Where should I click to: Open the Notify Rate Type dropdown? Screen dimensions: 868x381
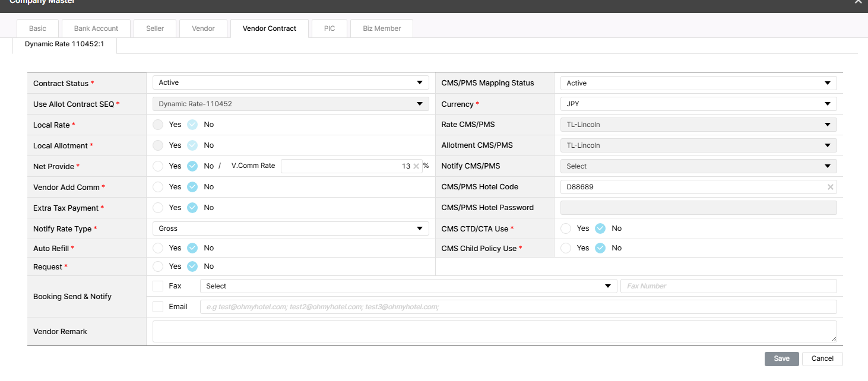point(290,228)
